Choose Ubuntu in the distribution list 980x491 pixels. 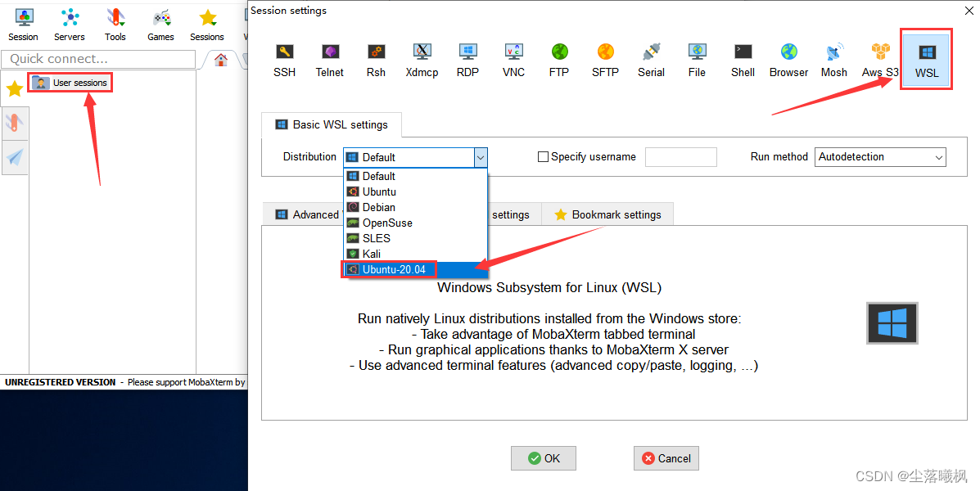[x=415, y=191]
